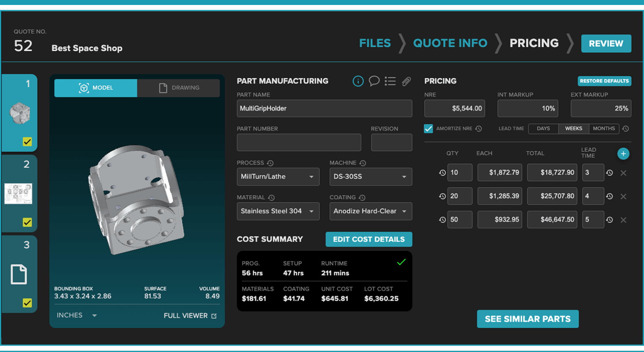Click the paperclip attachment icon

pyautogui.click(x=406, y=81)
